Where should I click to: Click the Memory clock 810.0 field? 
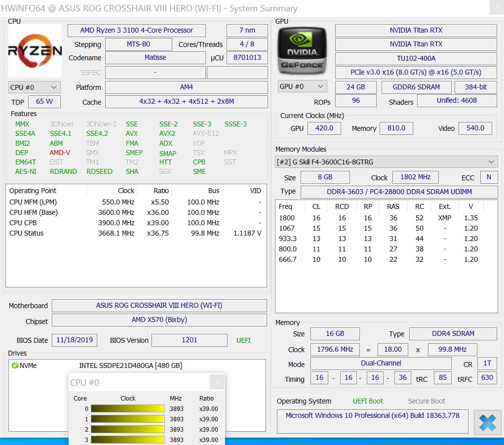point(396,128)
